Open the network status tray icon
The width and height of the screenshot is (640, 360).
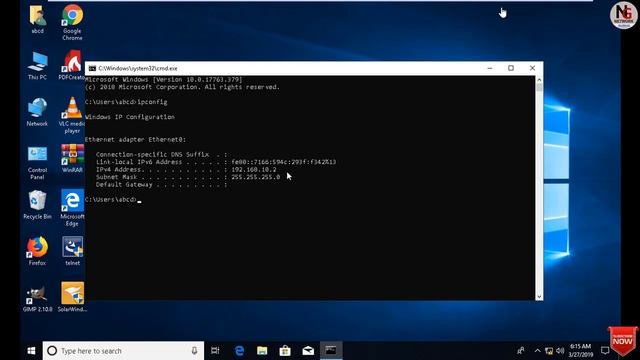coord(549,351)
